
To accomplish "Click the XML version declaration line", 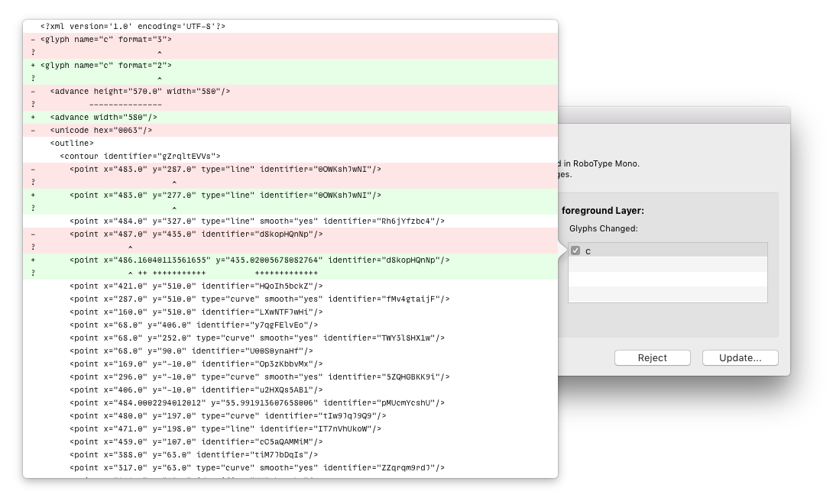I will 133,26.
